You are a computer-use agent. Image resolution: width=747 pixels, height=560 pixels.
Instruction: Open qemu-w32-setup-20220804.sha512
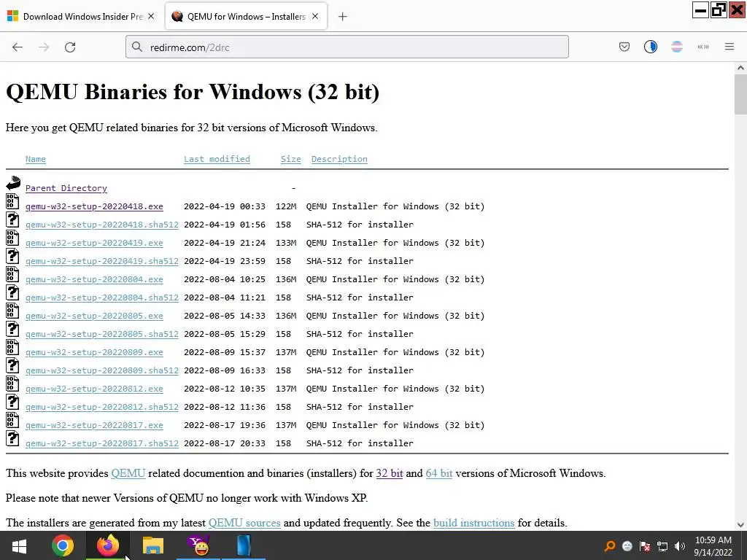click(102, 297)
